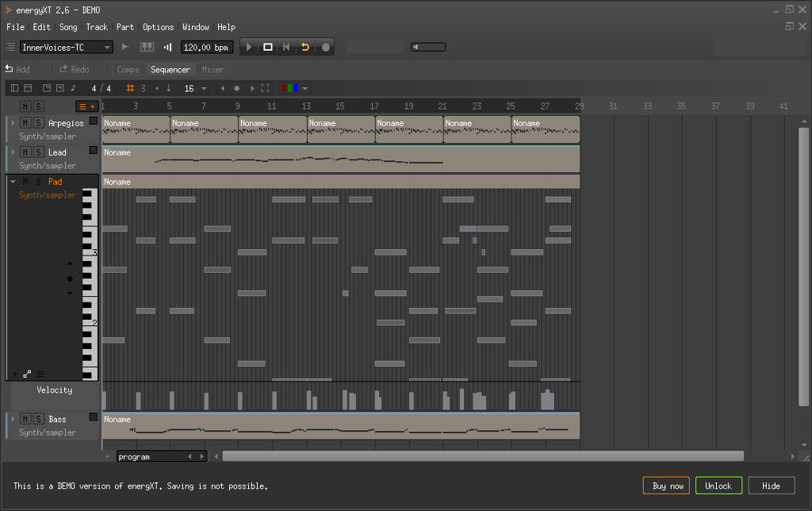Click the orange grid snap icon
Image resolution: width=812 pixels, height=511 pixels.
click(131, 88)
